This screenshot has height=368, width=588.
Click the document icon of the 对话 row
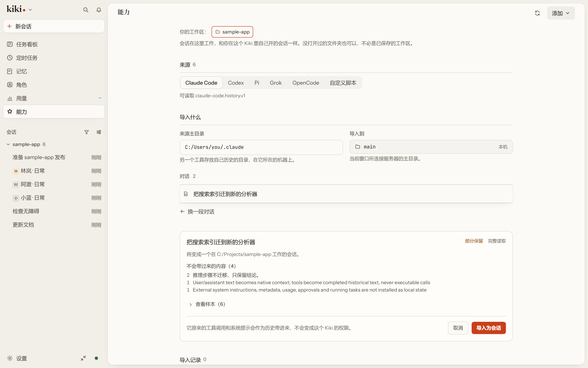click(x=186, y=194)
